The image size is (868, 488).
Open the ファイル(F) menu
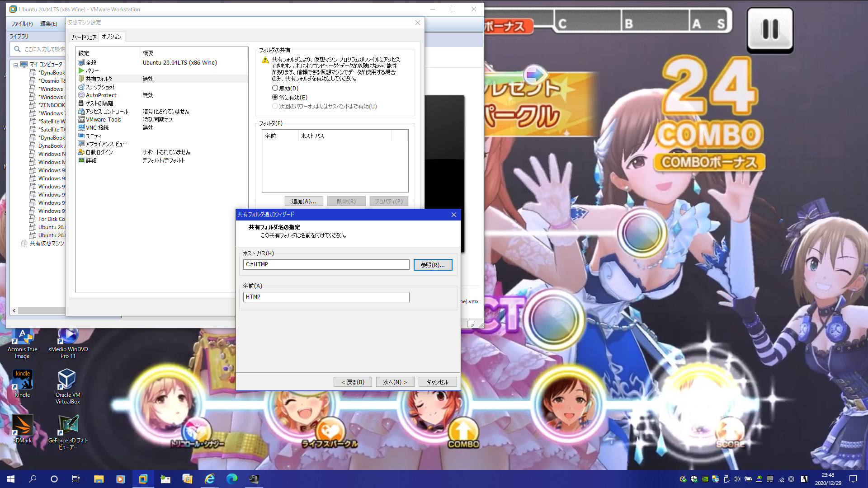point(22,23)
